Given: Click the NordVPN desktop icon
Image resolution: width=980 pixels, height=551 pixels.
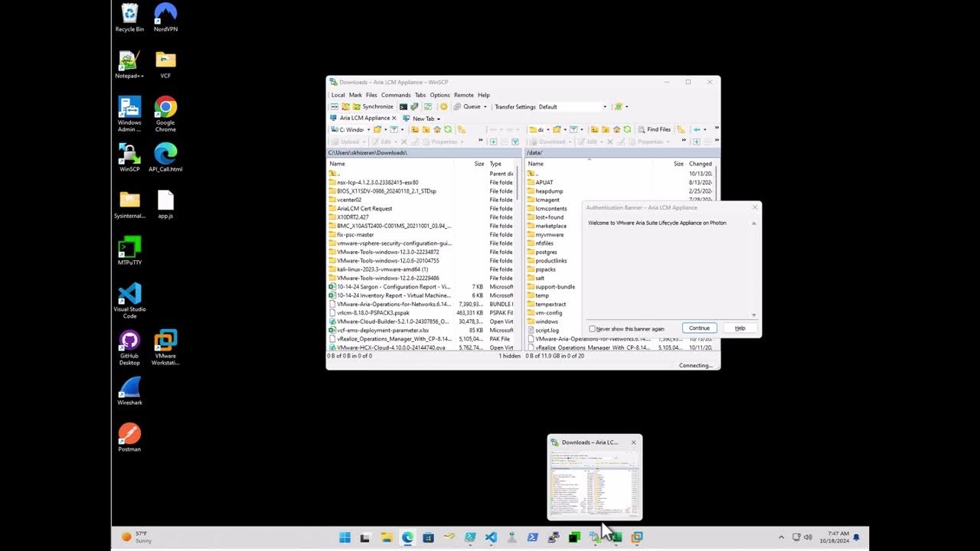Looking at the screenshot, I should (165, 18).
